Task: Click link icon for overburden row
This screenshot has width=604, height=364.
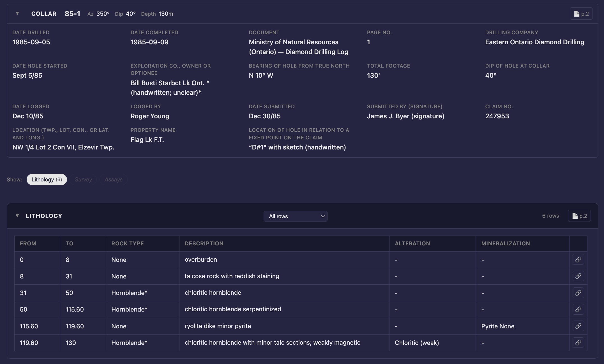Action: pyautogui.click(x=578, y=260)
